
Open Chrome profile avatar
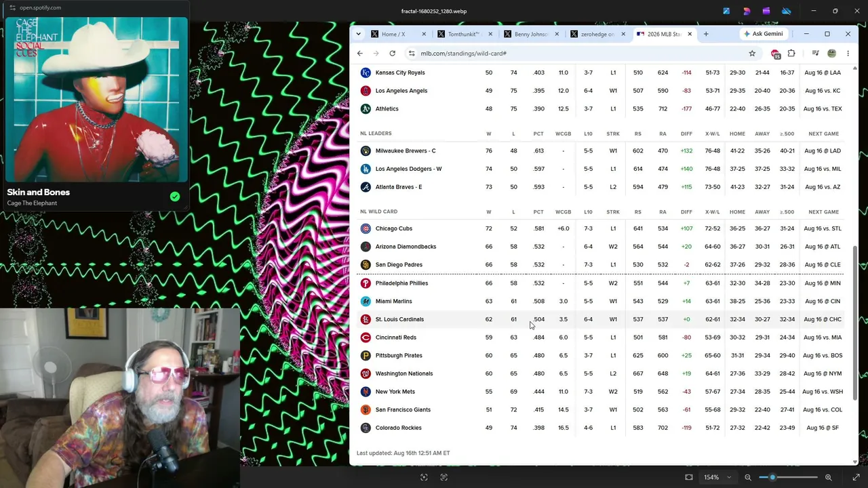click(x=832, y=54)
